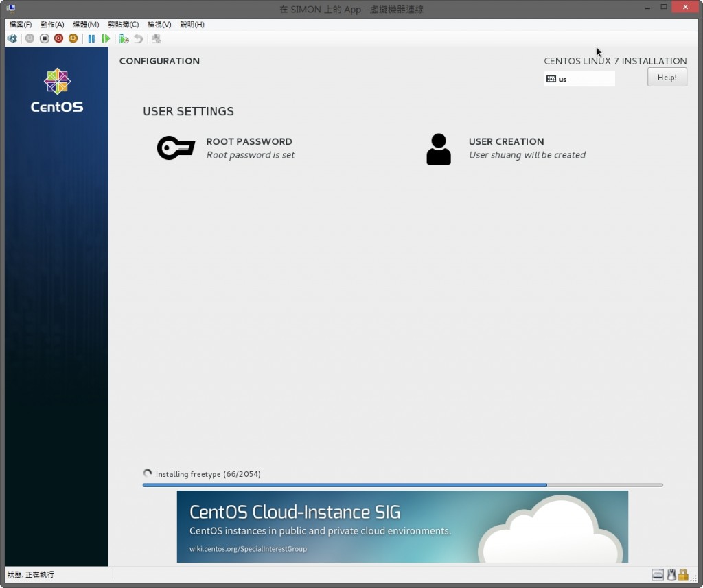The image size is (703, 588).
Task: Click 'Installing freetype (66/2054)' status text
Action: click(208, 474)
